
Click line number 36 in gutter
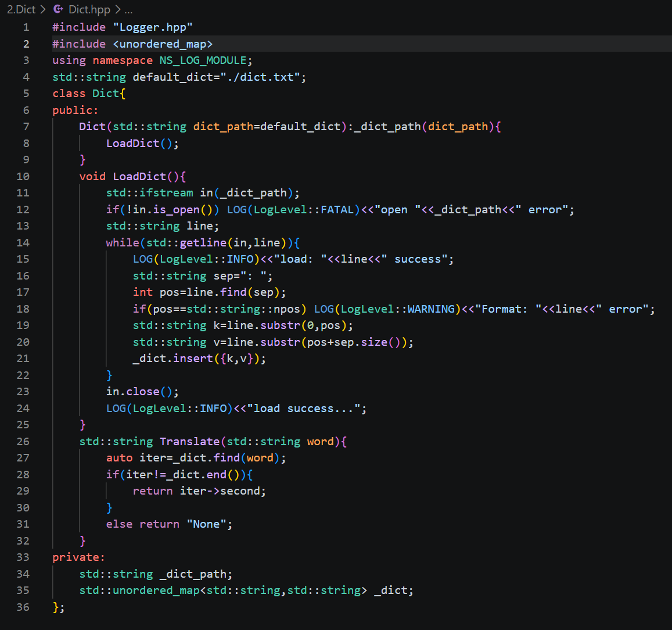(23, 607)
